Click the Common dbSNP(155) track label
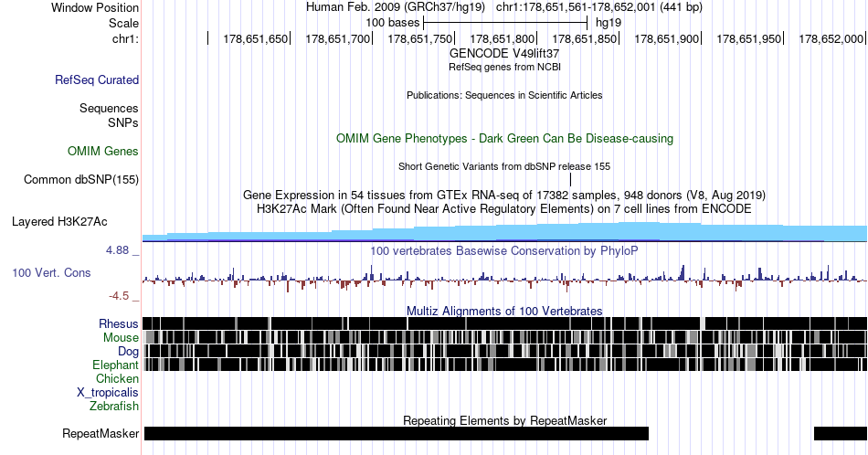This screenshot has width=868, height=455. (x=81, y=179)
